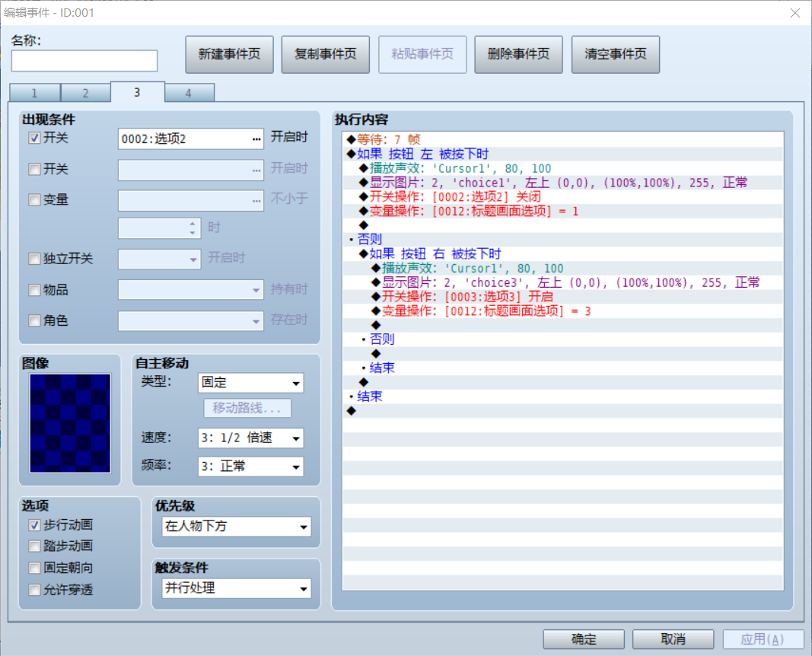Open the 速度 dropdown showing 1/2 倍速

pos(250,438)
